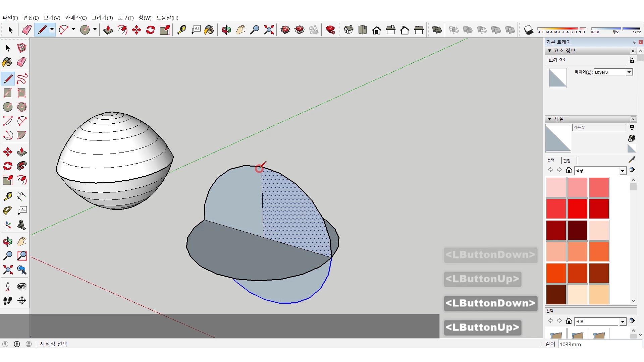The width and height of the screenshot is (644, 362).
Task: Collapse the 요소 정보 panel section
Action: (549, 51)
